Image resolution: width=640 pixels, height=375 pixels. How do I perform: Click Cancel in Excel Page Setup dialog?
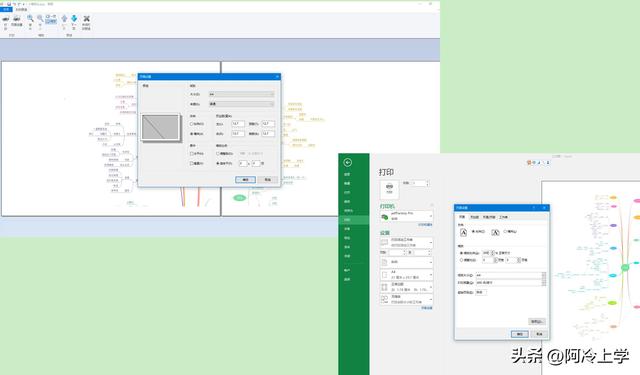539,334
